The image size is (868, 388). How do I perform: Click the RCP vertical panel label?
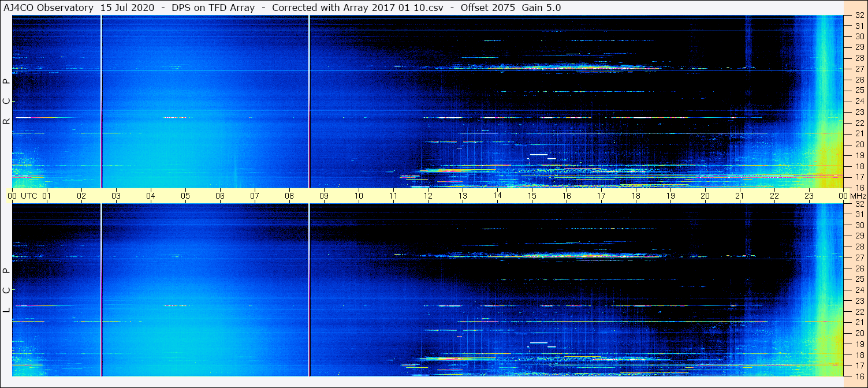coord(6,102)
